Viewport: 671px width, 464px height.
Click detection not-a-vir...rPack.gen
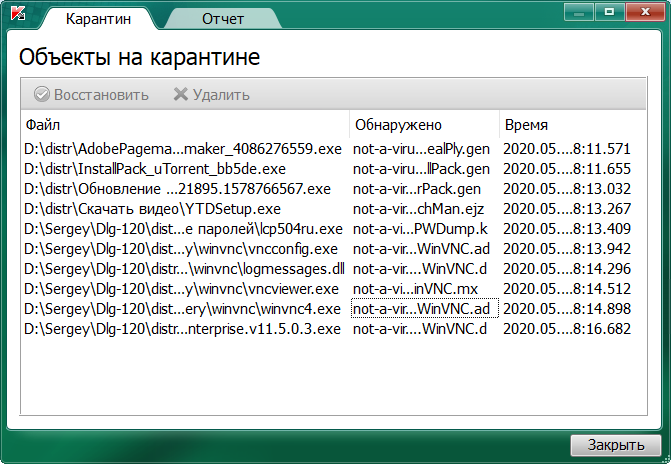pyautogui.click(x=417, y=189)
